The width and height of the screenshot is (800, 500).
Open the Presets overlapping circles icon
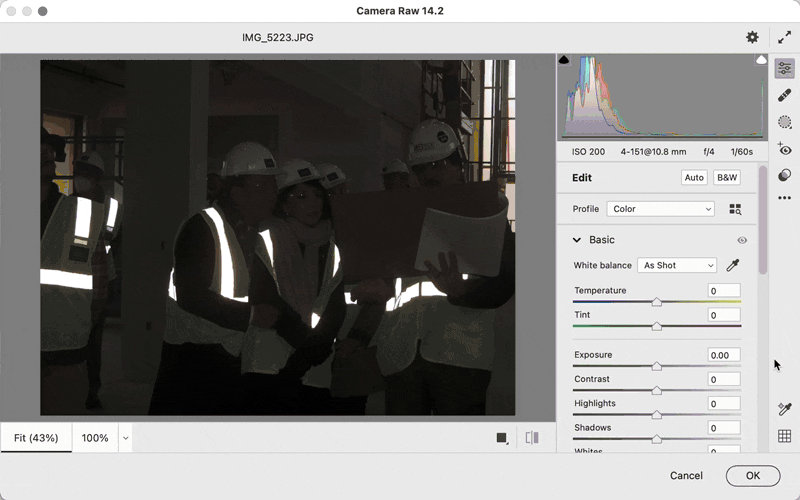click(x=785, y=175)
